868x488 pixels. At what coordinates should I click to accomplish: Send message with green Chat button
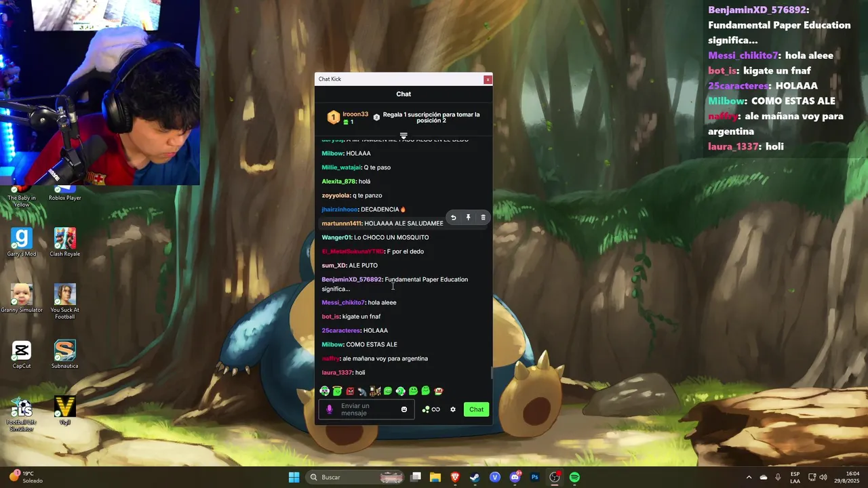(477, 409)
